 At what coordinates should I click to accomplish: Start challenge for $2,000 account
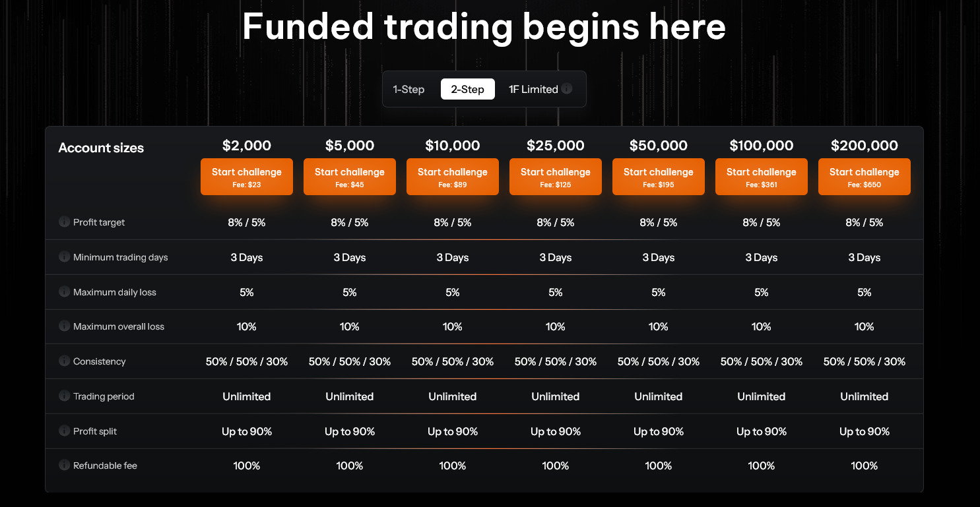[x=247, y=177]
